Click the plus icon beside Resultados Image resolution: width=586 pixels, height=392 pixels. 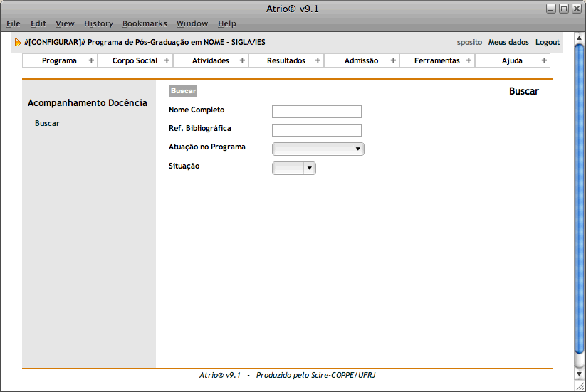(x=318, y=60)
